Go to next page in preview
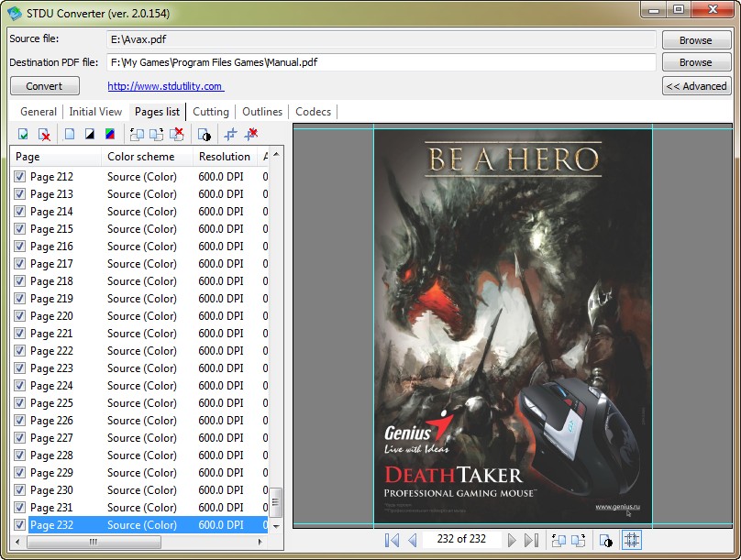Viewport: 741px width, 560px height. click(x=512, y=540)
